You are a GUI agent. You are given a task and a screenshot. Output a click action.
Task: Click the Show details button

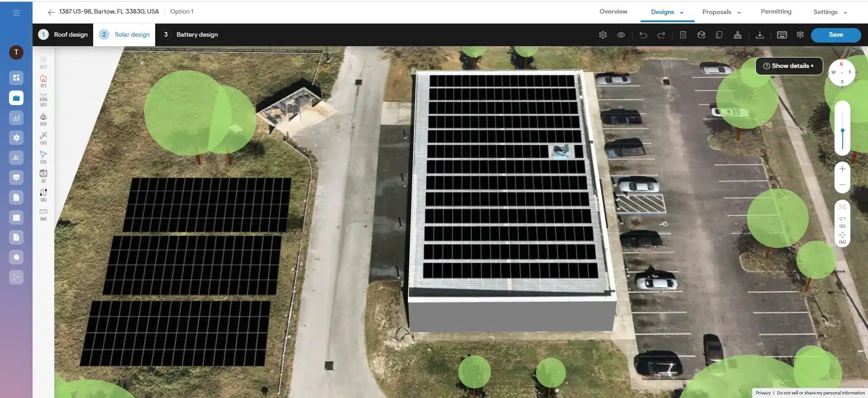pyautogui.click(x=789, y=66)
